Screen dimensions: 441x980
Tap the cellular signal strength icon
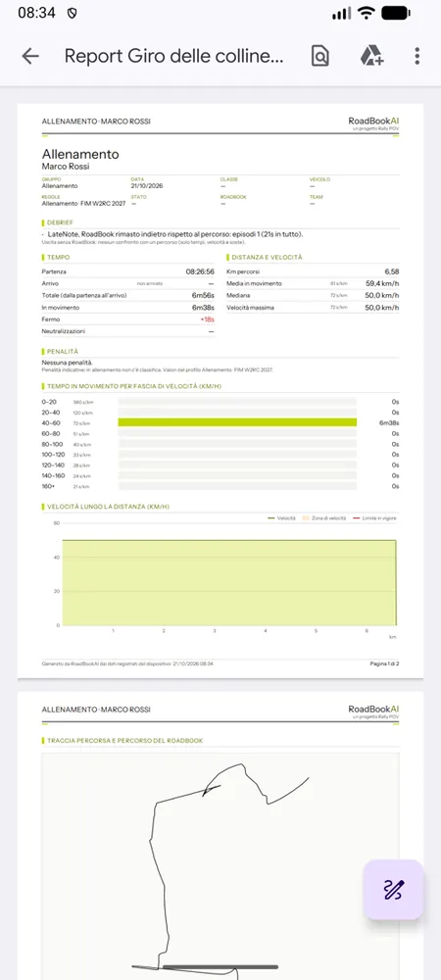[x=342, y=13]
